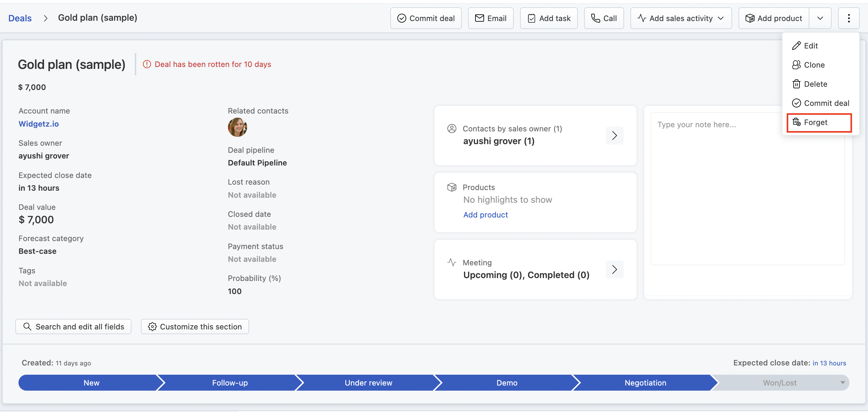868x412 pixels.
Task: Click Add product box button
Action: [774, 18]
